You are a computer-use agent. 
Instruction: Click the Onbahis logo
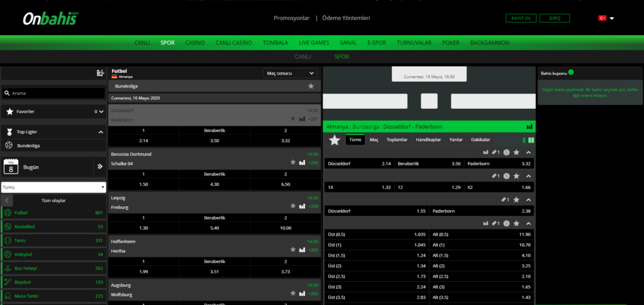coord(50,18)
